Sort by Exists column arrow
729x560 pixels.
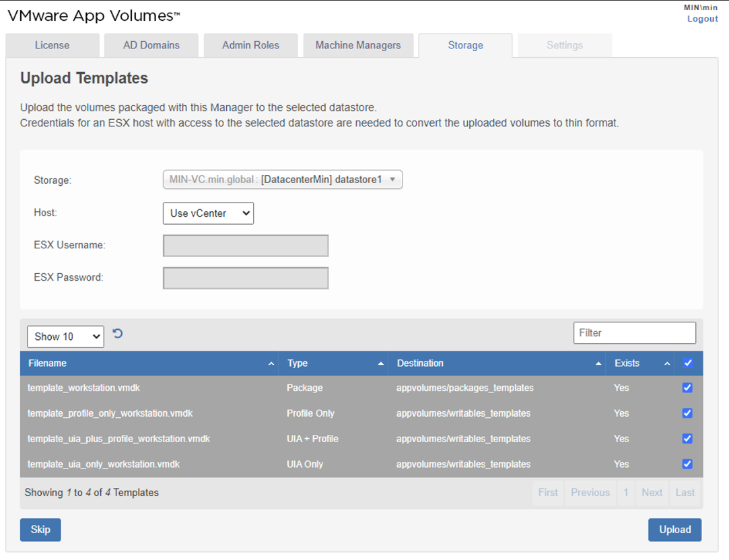(x=667, y=364)
